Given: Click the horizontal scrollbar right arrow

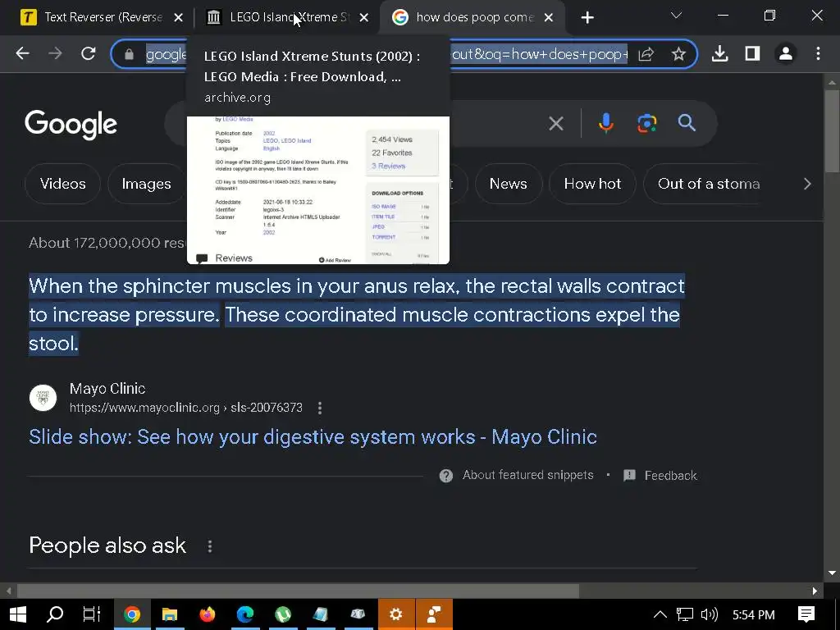Looking at the screenshot, I should [815, 591].
